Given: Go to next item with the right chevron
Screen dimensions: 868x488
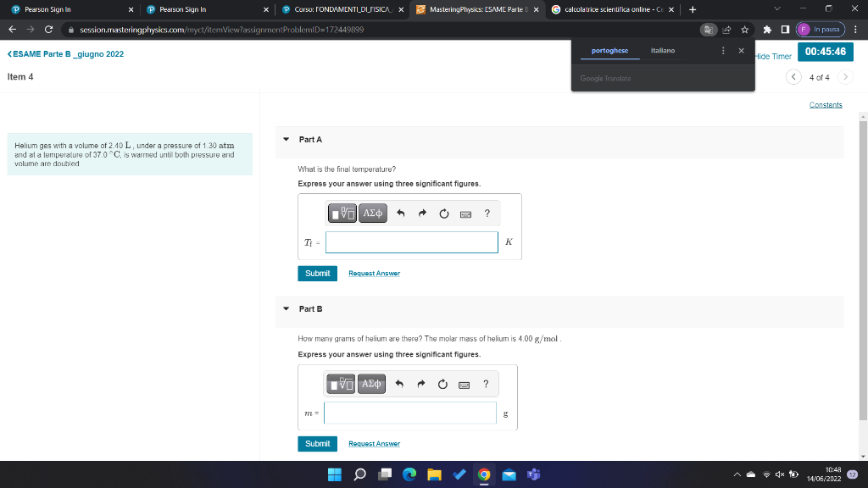Looking at the screenshot, I should coord(845,75).
